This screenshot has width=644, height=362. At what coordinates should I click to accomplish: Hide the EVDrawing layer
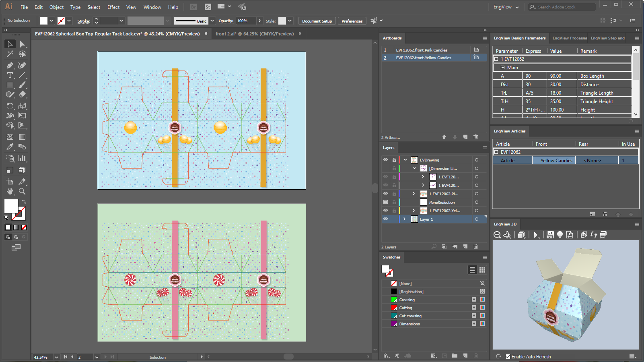[x=385, y=160]
